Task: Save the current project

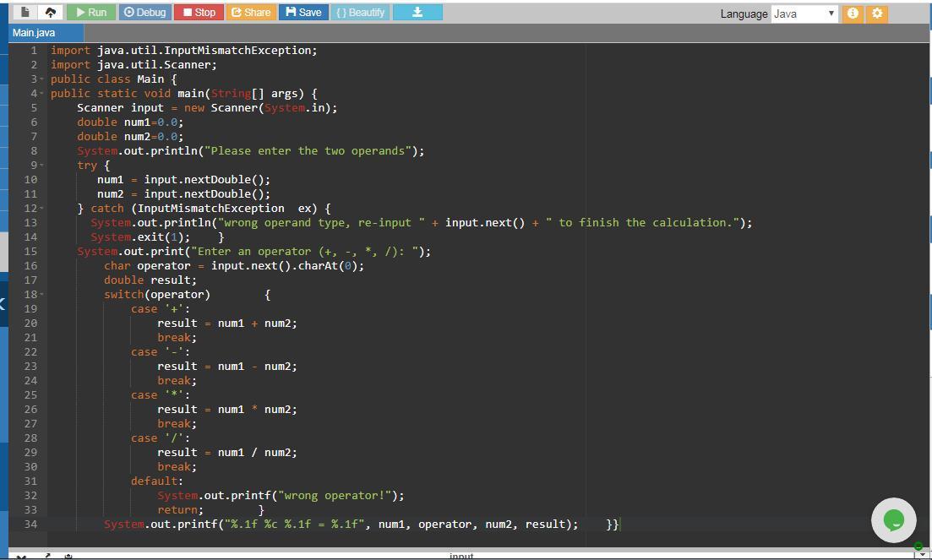Action: (x=303, y=13)
